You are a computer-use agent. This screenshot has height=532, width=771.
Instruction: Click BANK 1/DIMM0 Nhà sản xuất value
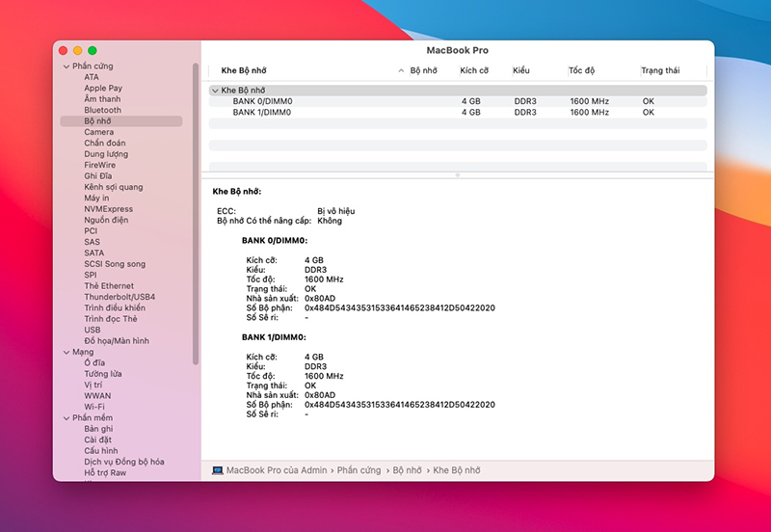[x=320, y=395]
